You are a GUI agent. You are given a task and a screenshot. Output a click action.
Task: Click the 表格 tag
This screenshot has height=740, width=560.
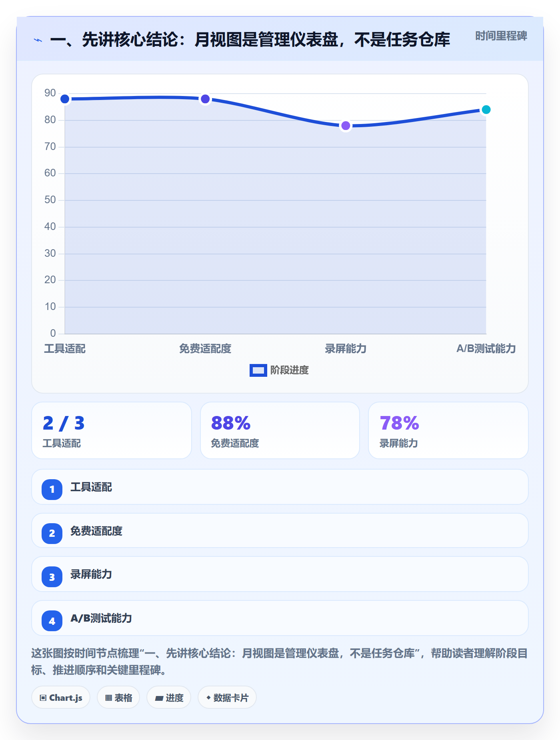(x=118, y=698)
